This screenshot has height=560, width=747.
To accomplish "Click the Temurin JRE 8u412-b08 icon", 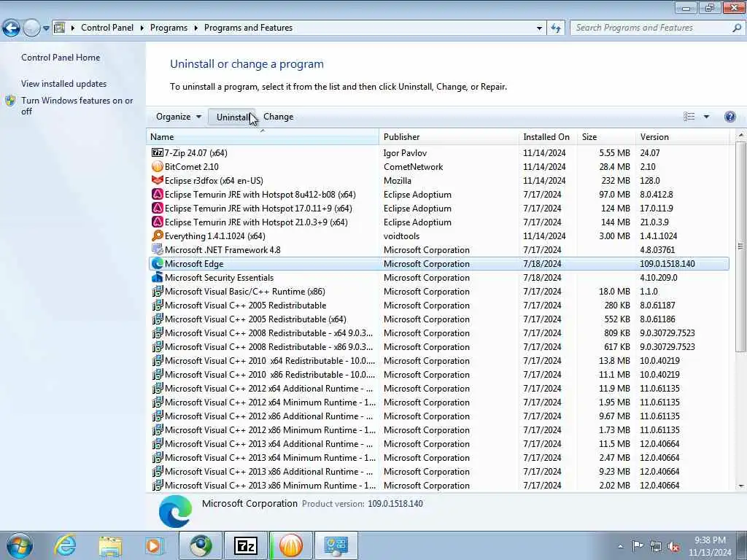I will coord(158,194).
